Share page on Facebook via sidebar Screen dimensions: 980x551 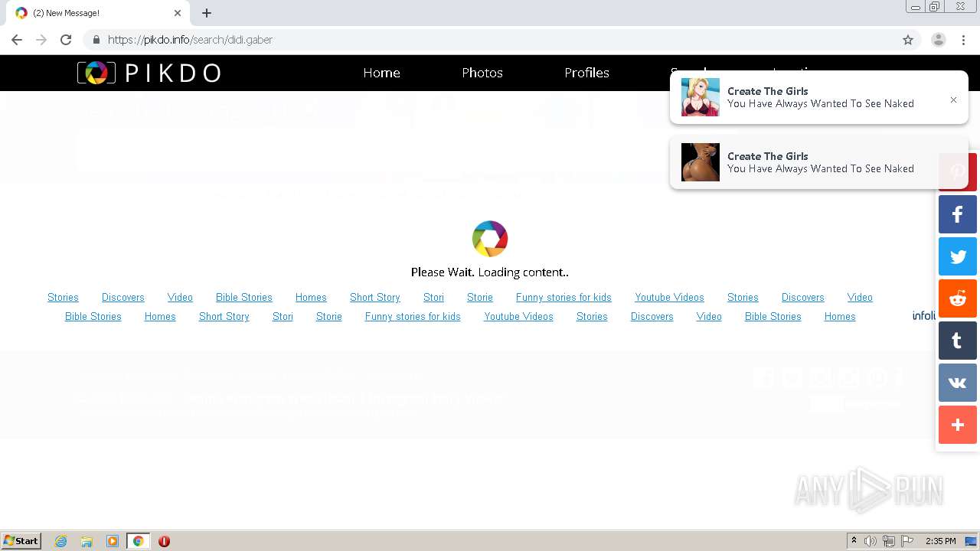tap(957, 214)
